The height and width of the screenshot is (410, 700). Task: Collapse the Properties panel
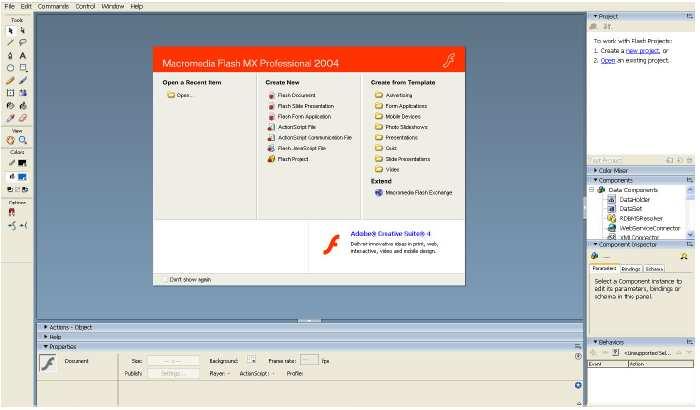[46, 347]
